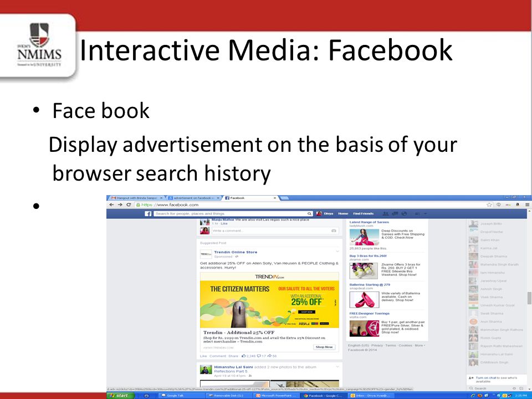
Task: Open account settings dropdown arrow
Action: 426,214
